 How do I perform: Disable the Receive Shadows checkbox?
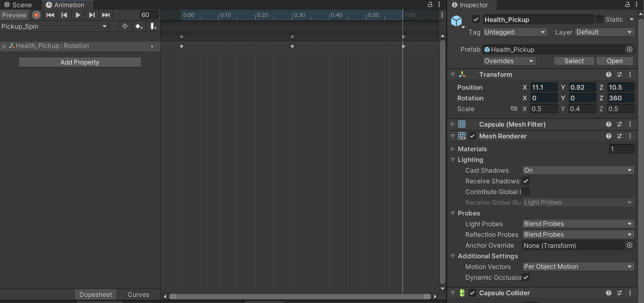point(526,181)
